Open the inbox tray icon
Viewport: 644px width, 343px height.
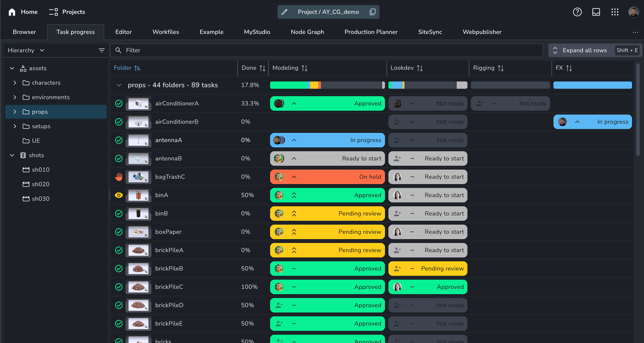[x=596, y=12]
